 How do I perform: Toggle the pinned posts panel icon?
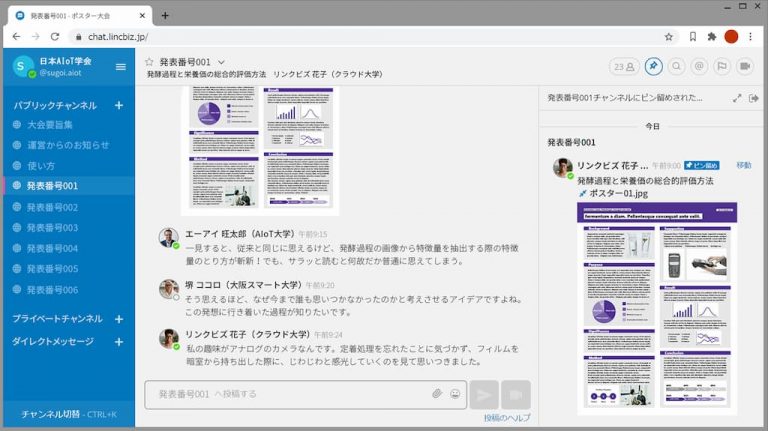point(653,67)
